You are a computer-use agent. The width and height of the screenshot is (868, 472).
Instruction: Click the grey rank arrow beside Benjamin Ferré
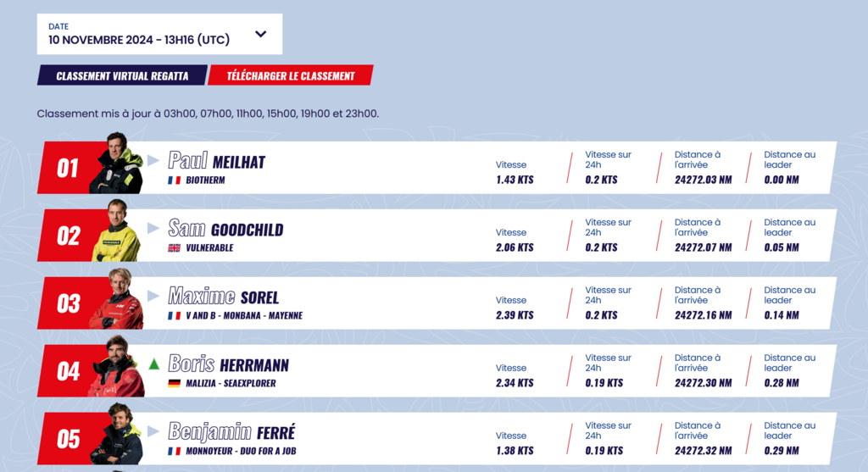coord(153,431)
